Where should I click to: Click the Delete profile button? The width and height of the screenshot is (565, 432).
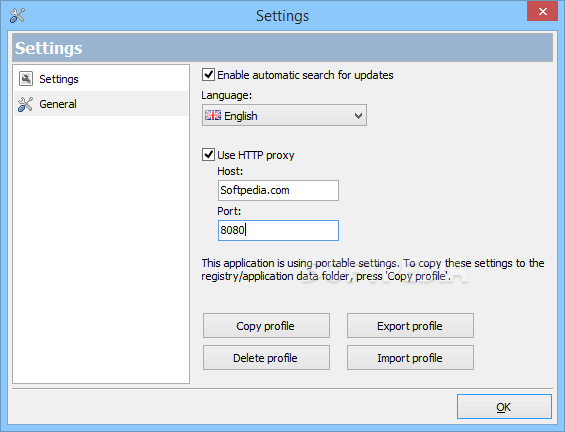click(x=266, y=358)
